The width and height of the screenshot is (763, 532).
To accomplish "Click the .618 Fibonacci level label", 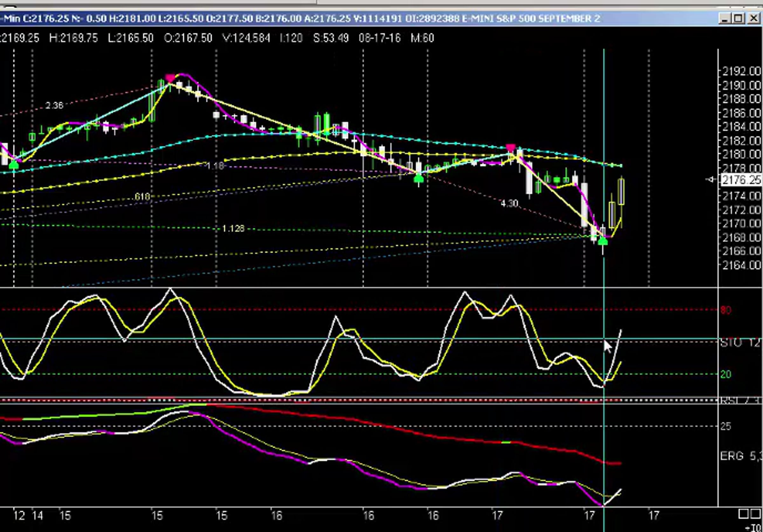I will click(142, 197).
